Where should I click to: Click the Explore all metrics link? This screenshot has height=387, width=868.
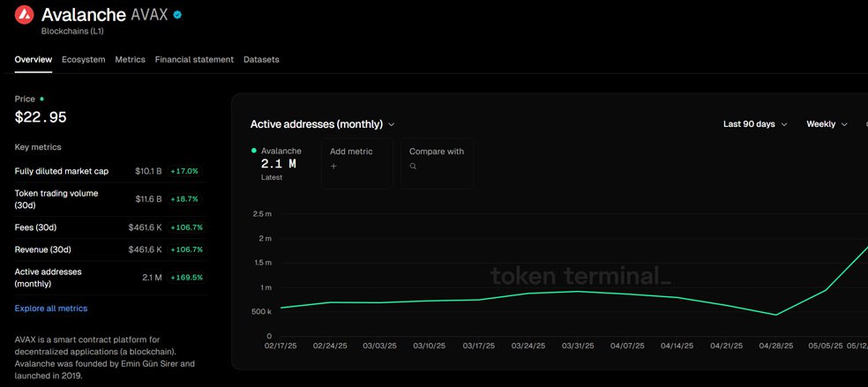(x=51, y=309)
